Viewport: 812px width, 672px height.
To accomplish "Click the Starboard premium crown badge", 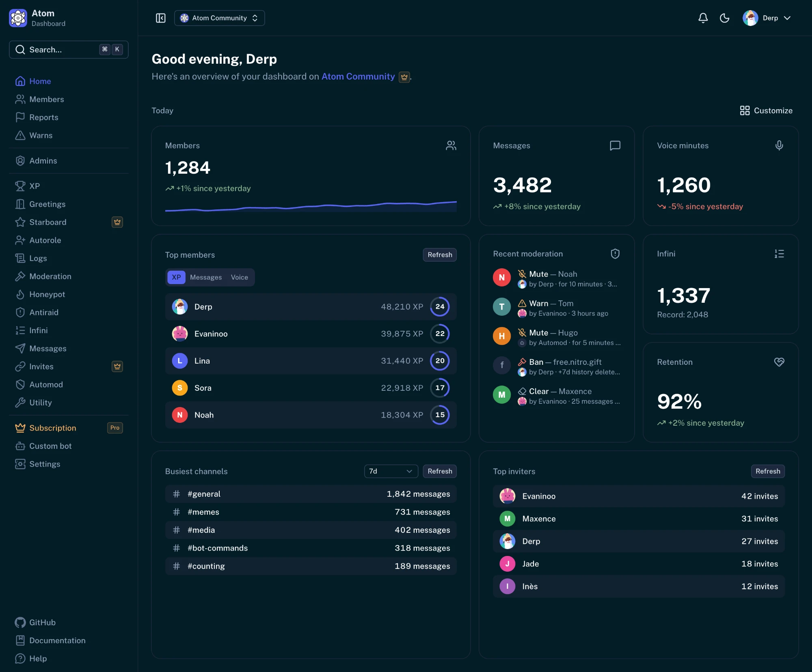I will (x=117, y=222).
